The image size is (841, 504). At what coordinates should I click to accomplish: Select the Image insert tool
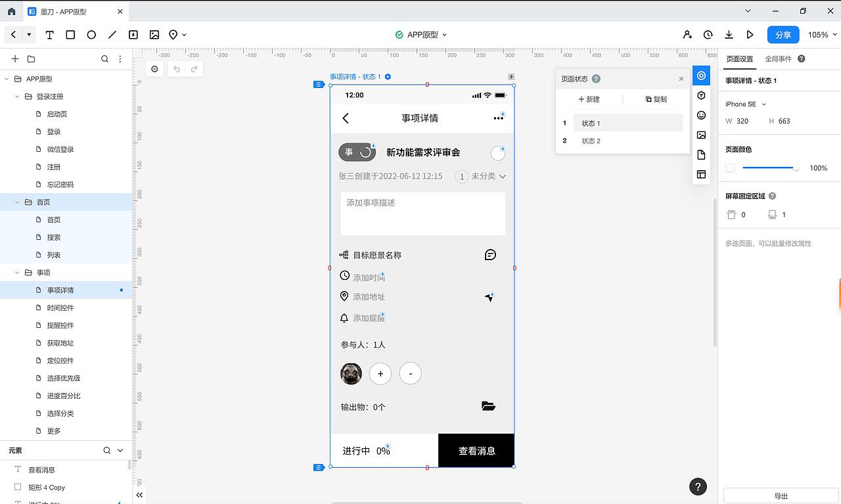click(154, 35)
